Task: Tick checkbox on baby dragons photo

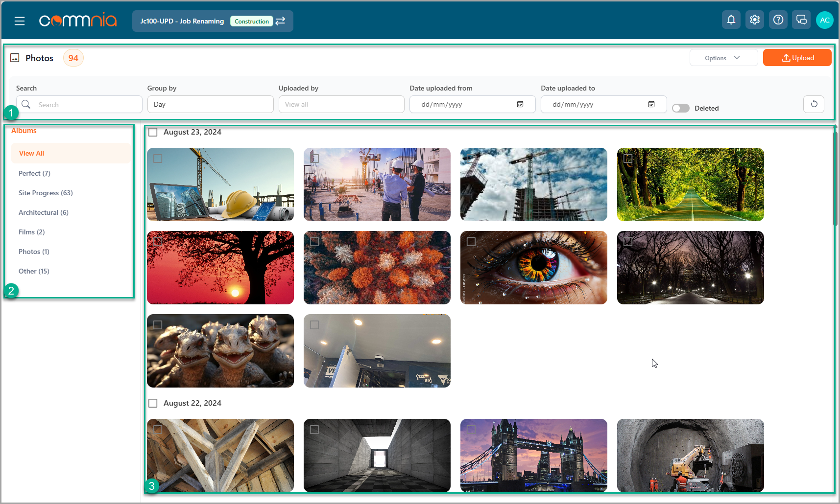Action: tap(158, 325)
